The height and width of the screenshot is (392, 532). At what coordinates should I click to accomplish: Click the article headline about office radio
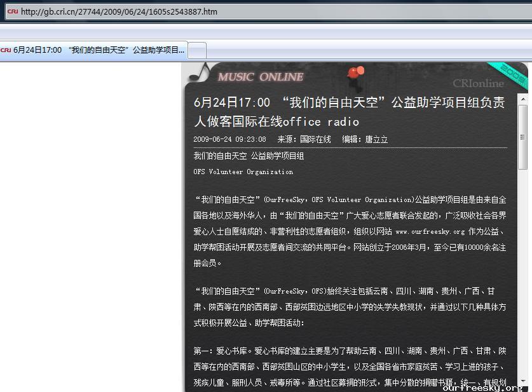point(349,112)
